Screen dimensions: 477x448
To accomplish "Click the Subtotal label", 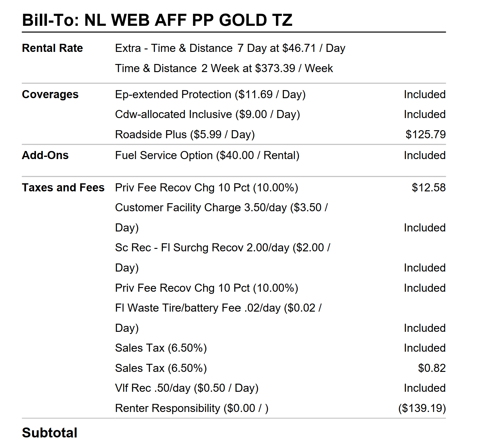I will 50,433.
